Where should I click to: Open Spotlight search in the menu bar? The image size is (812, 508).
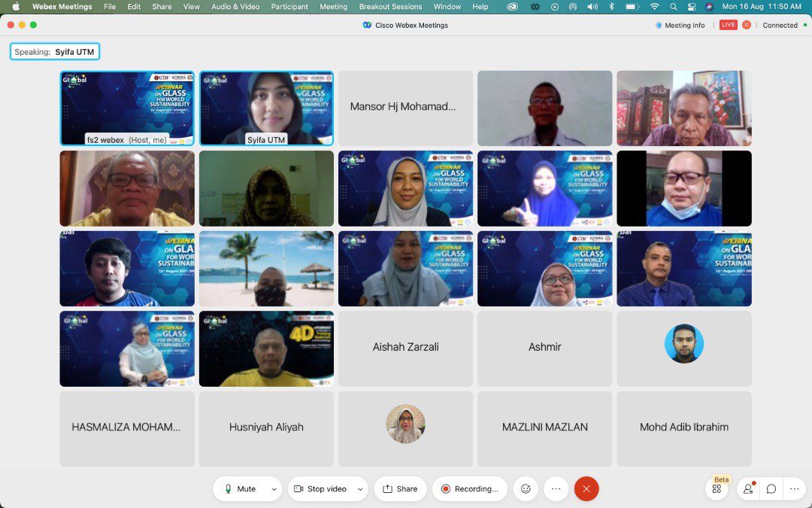[x=672, y=6]
